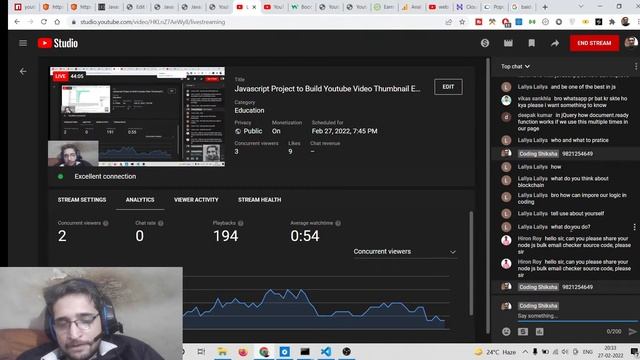640x360 pixels.
Task: Open the Chrome extensions puzzle icon
Action: click(x=612, y=22)
